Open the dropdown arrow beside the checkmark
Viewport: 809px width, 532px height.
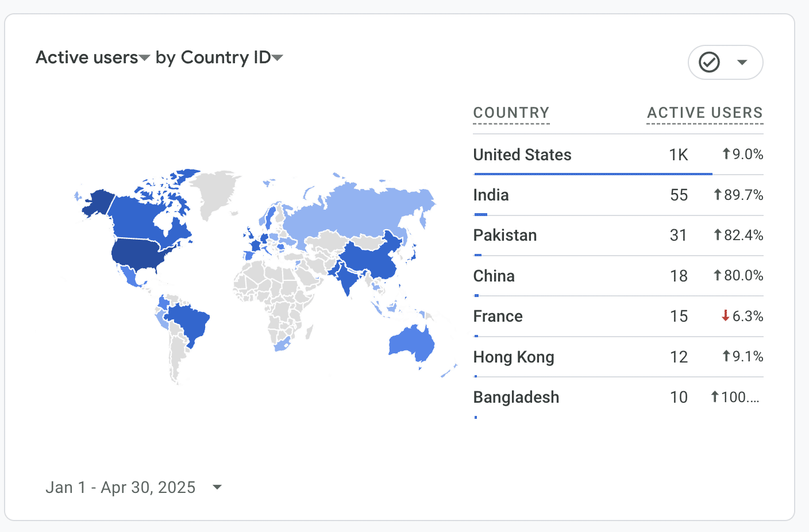742,62
